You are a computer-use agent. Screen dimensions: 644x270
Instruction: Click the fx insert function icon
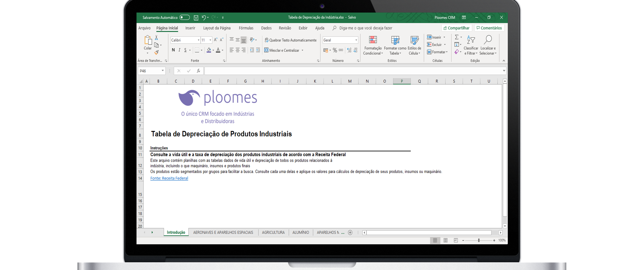pos(198,71)
